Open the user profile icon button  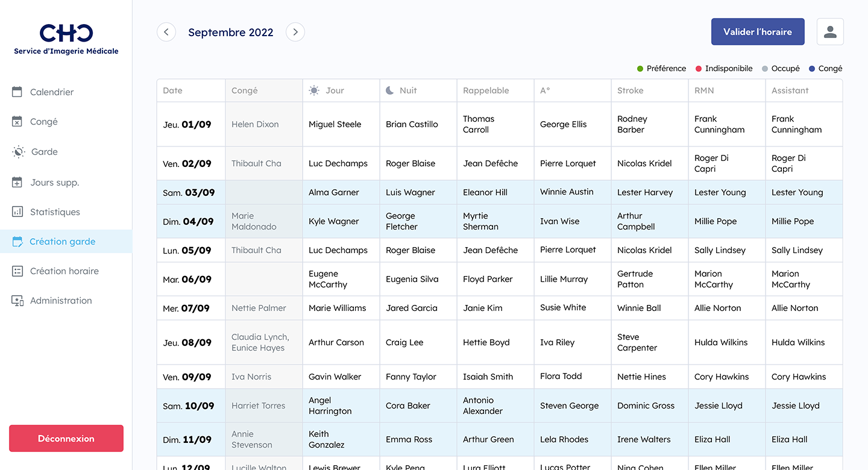[830, 32]
